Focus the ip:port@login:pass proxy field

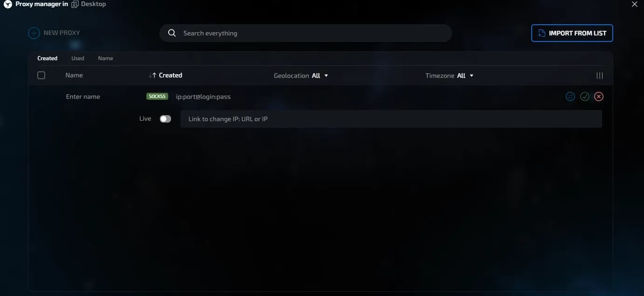pos(203,96)
